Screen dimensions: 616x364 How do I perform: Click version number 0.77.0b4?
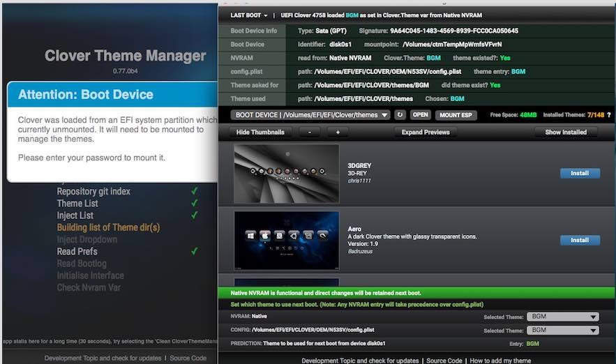pyautogui.click(x=126, y=71)
